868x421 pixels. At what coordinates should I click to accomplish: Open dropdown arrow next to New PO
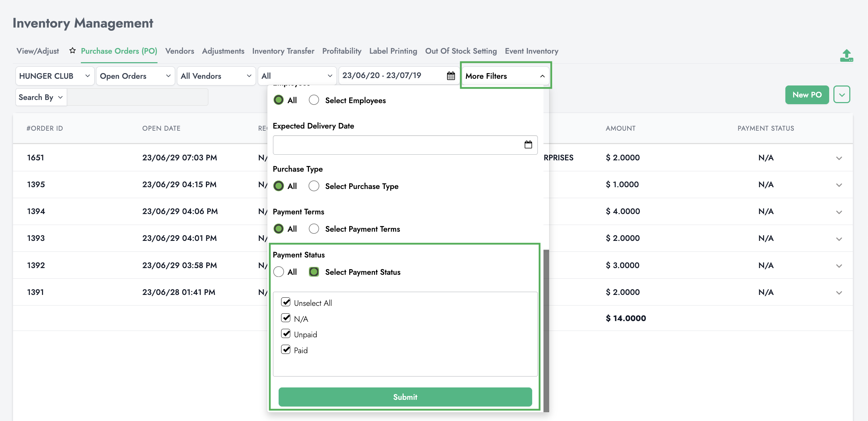click(x=842, y=95)
